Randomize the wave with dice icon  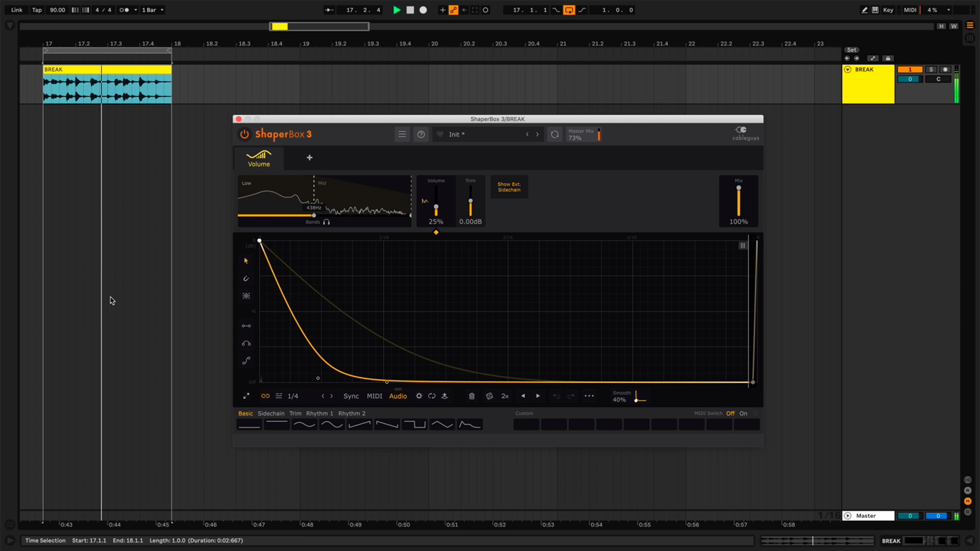(x=489, y=396)
